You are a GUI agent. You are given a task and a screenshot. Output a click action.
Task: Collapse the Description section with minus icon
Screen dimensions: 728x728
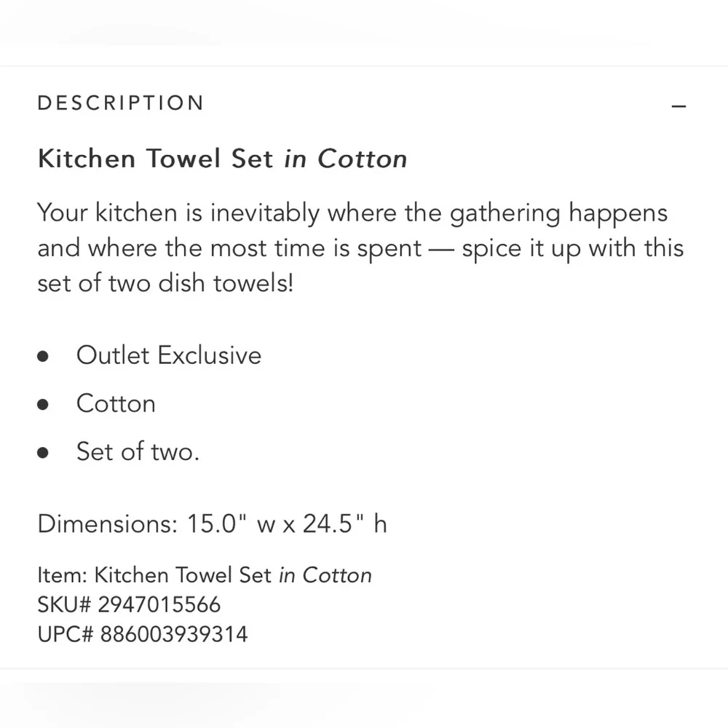tap(678, 106)
